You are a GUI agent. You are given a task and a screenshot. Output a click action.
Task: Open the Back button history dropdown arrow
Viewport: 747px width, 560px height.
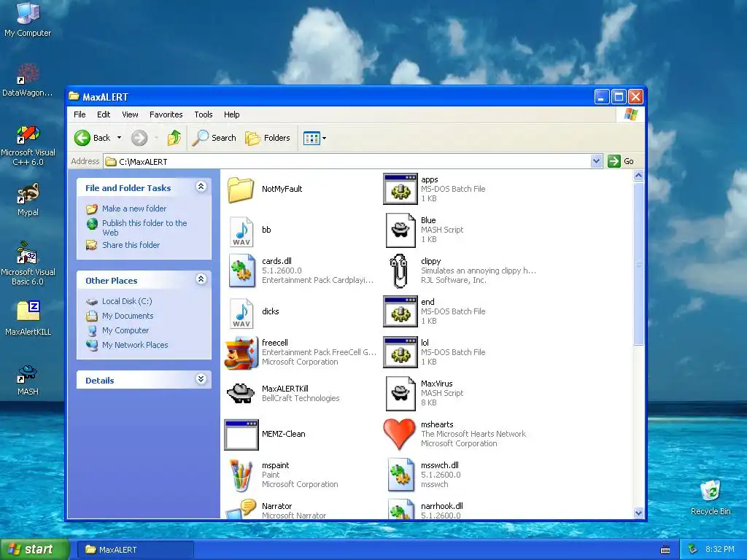pyautogui.click(x=119, y=138)
